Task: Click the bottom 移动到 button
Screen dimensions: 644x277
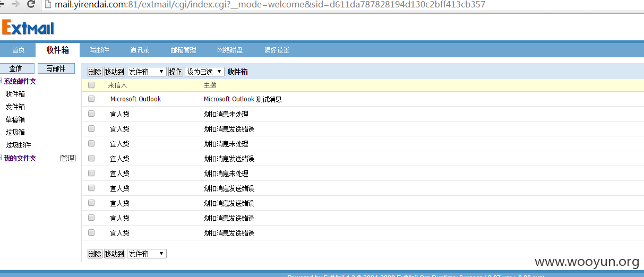Action: [x=114, y=254]
